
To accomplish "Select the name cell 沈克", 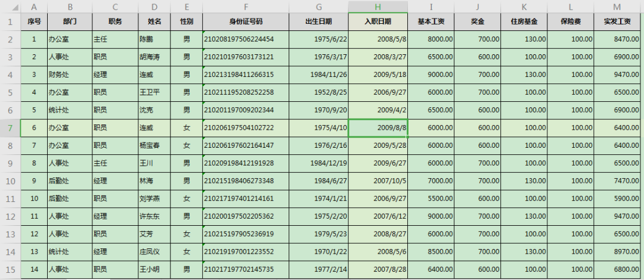I will pyautogui.click(x=154, y=110).
